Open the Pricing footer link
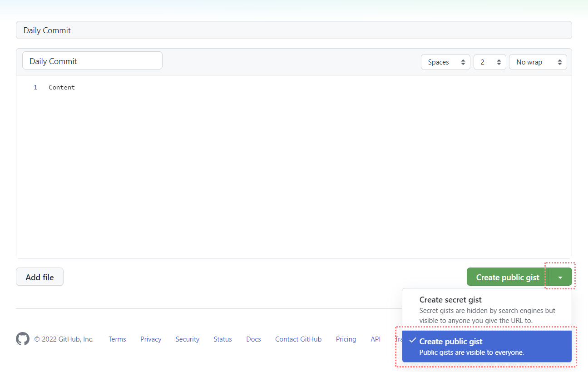 (x=346, y=339)
